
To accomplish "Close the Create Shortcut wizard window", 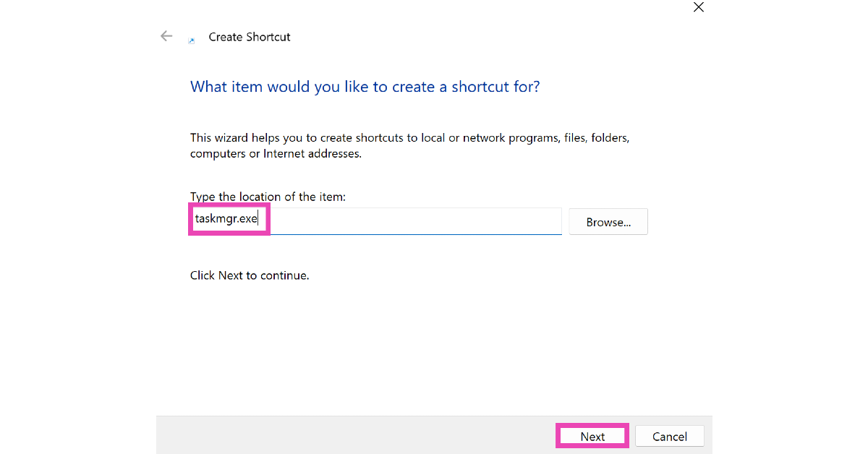I will coord(698,7).
